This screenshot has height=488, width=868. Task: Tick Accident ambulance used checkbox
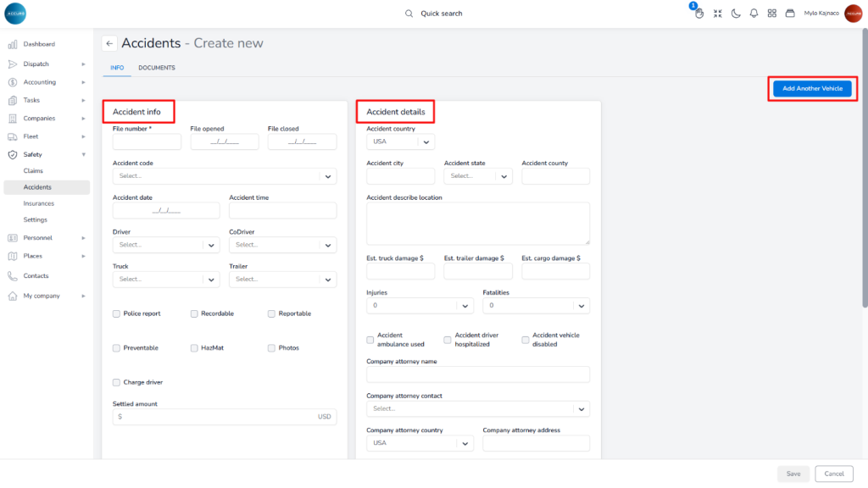click(370, 340)
